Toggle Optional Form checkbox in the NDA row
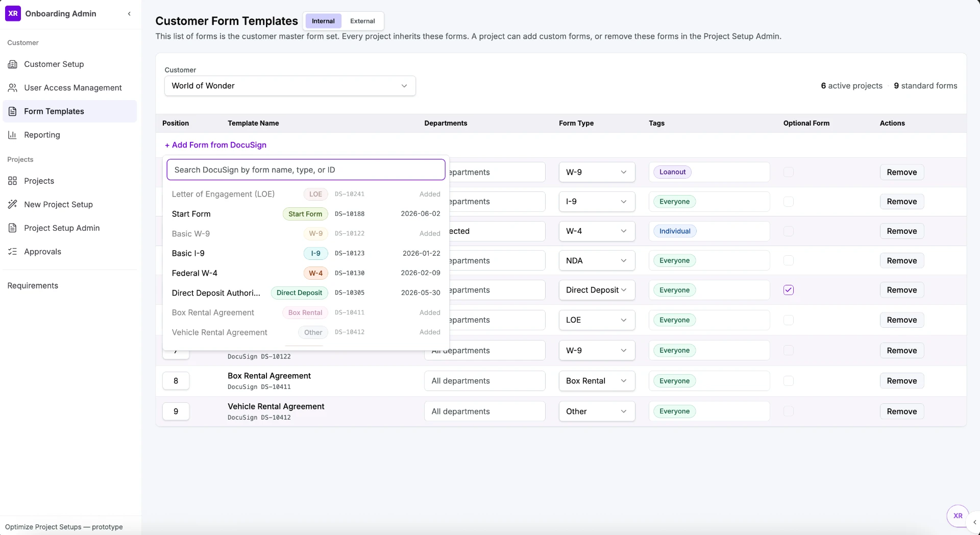Viewport: 980px width, 535px height. click(789, 260)
